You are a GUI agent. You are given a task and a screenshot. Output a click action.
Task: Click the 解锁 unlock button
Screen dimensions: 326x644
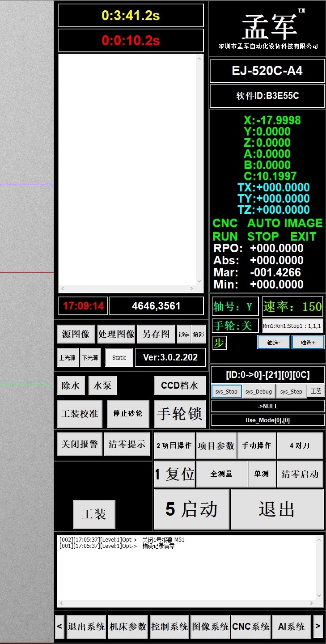pos(199,335)
